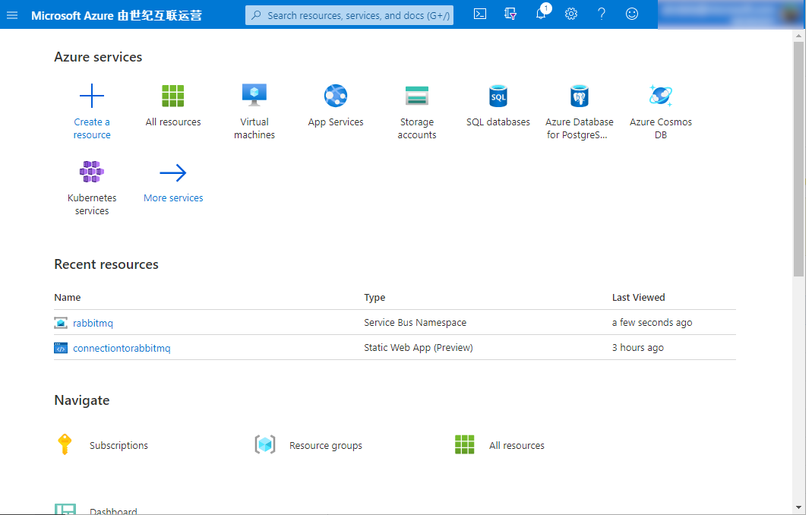Open the rabbitmq recent resource

(93, 323)
